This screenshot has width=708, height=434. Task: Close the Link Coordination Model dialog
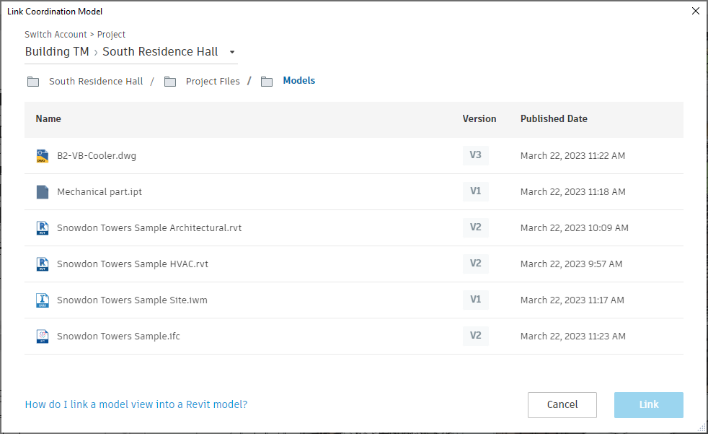(695, 10)
